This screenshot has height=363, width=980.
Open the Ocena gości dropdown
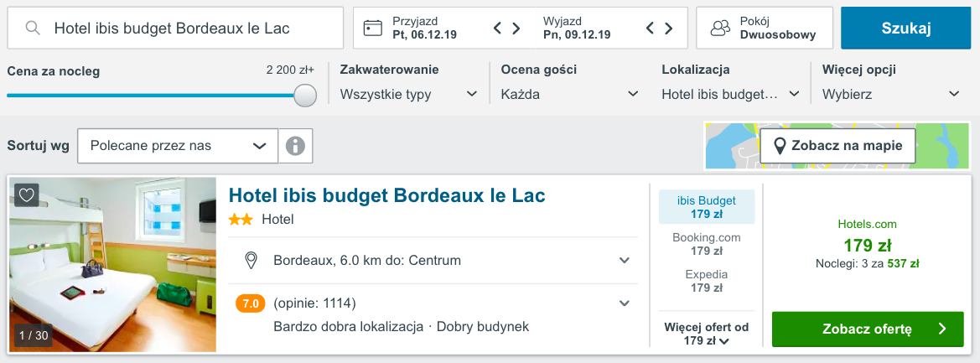[x=569, y=94]
